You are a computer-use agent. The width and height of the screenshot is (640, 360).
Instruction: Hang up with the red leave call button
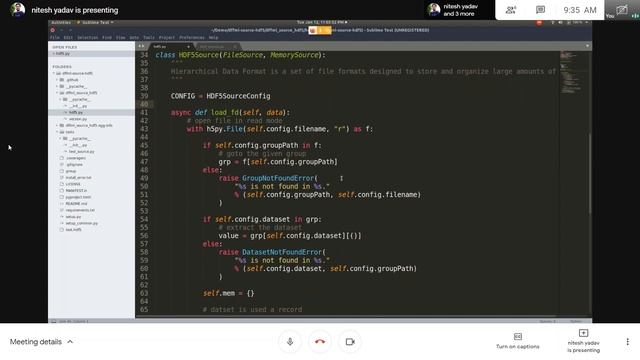point(320,342)
